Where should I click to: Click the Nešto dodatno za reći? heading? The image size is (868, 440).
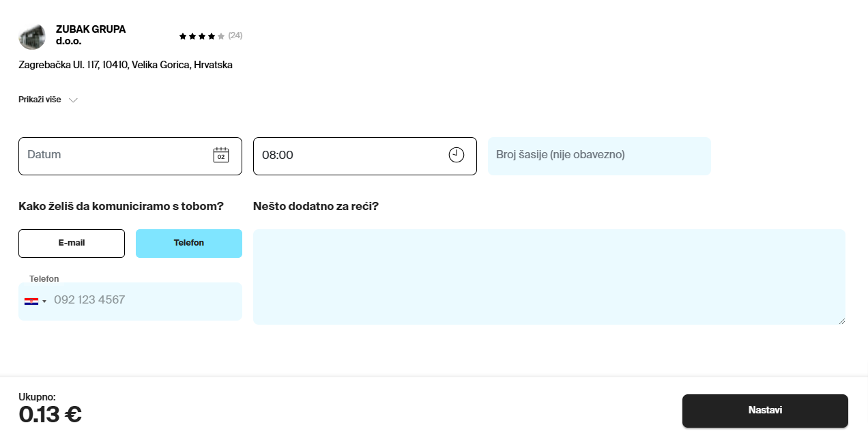pyautogui.click(x=316, y=206)
